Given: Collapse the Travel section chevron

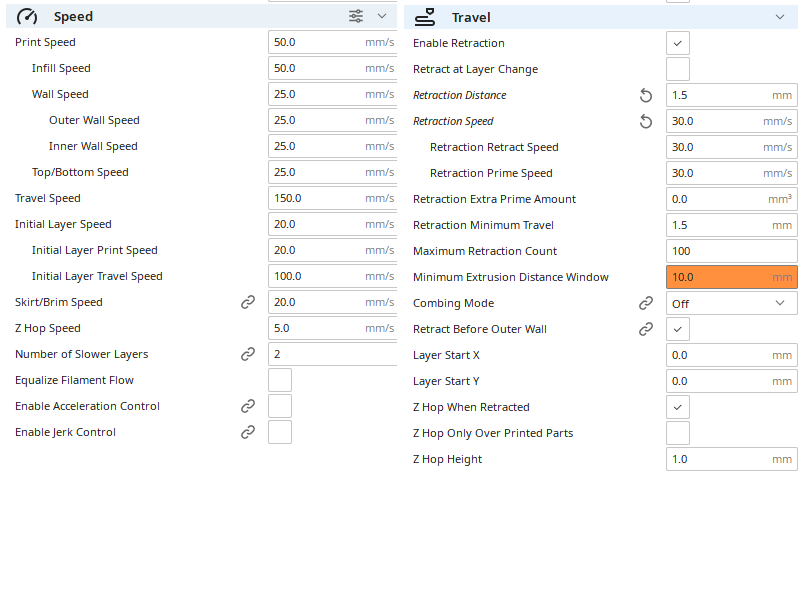Looking at the screenshot, I should coord(780,17).
